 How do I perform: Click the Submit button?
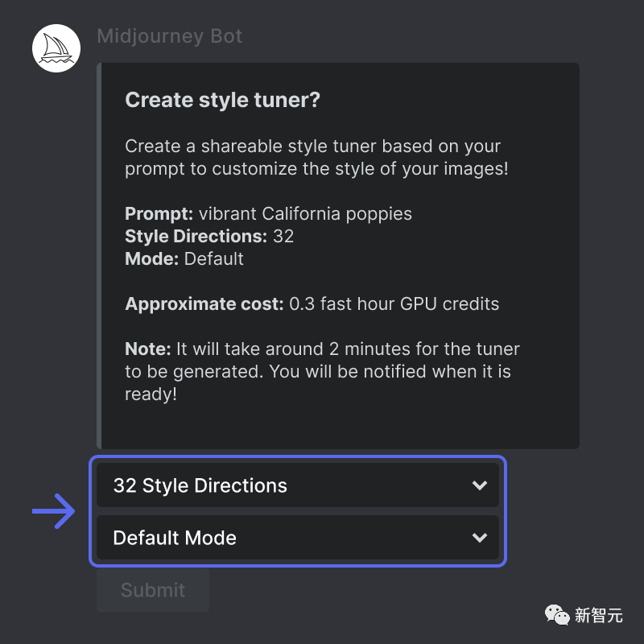pos(153,590)
